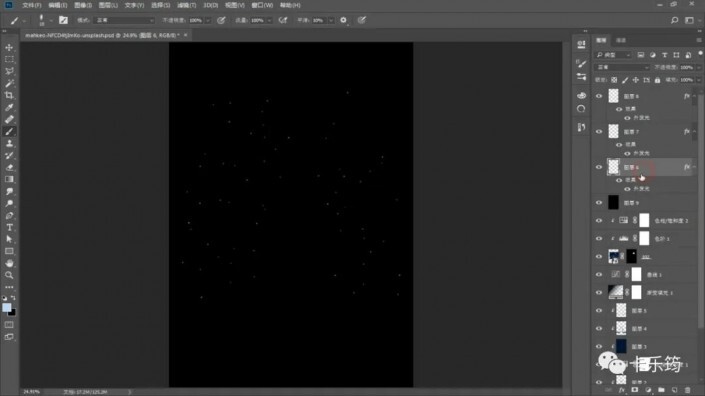Open layer fill dropdown arrow
This screenshot has height=396, width=705.
pyautogui.click(x=699, y=80)
